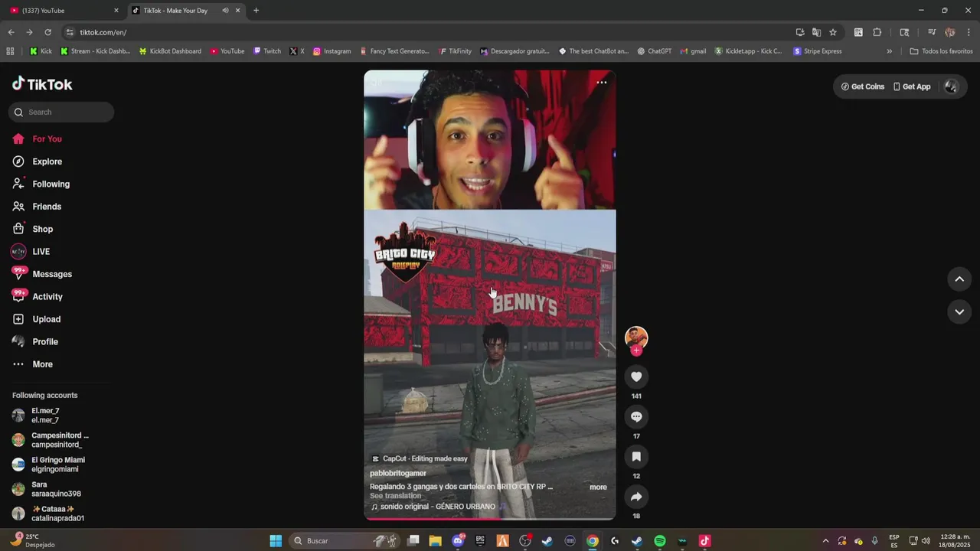Click the translate page icon in address bar
980x551 pixels.
click(x=816, y=32)
